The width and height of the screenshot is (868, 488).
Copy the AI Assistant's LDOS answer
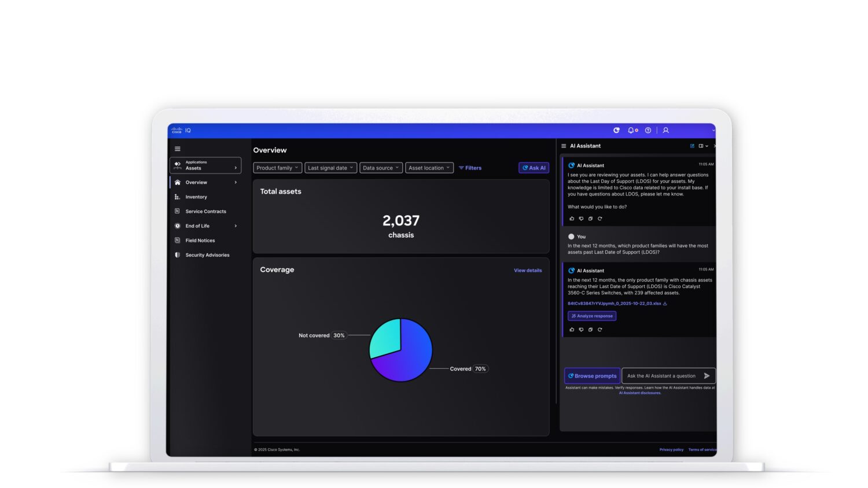[x=590, y=330]
